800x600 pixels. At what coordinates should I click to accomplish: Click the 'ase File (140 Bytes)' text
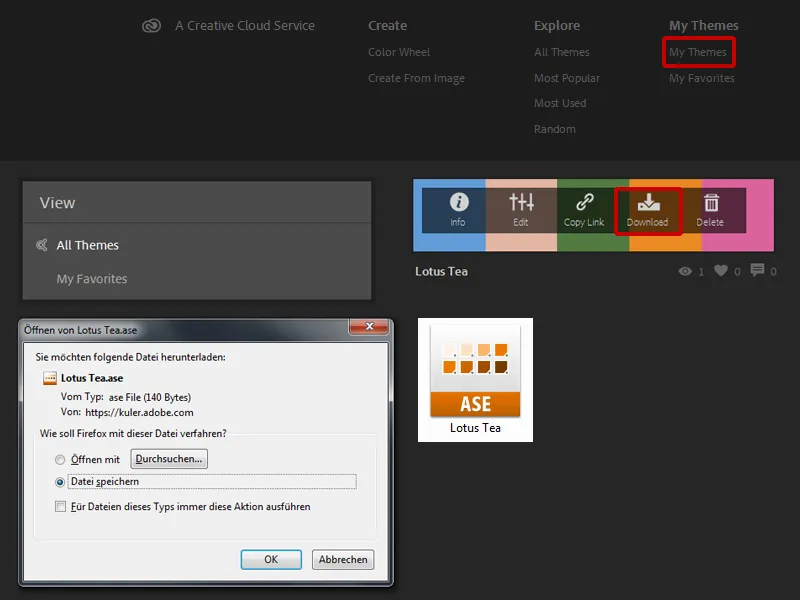tap(149, 397)
